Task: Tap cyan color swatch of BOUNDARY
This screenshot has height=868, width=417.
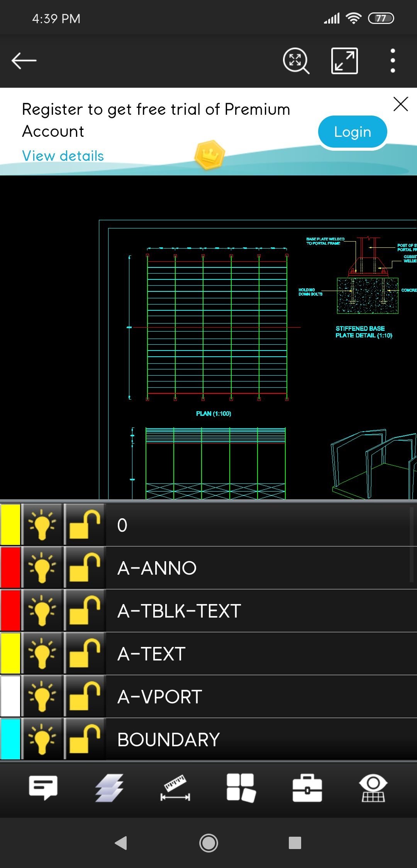Action: [10, 739]
